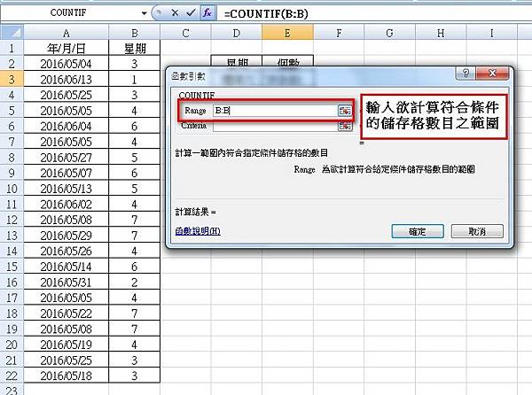Click cell containing 2016/05/19
532x395 pixels.
pyautogui.click(x=66, y=345)
